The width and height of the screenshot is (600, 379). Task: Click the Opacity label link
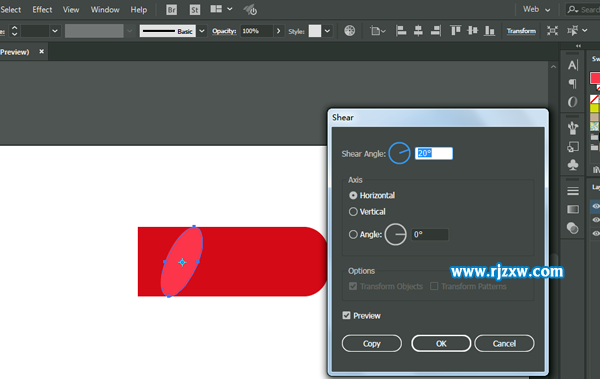tap(224, 31)
